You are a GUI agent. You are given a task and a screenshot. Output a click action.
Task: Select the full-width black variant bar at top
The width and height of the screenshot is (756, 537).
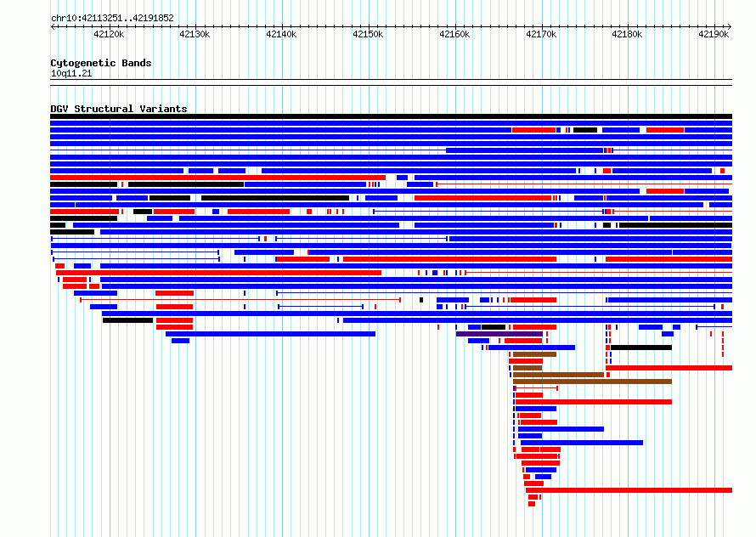(391, 116)
